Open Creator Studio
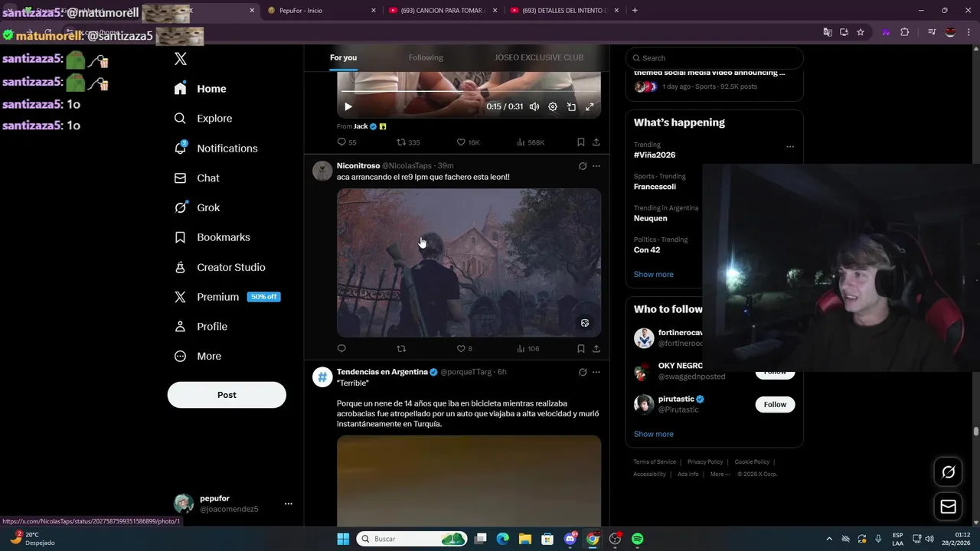The image size is (980, 551). pos(220,267)
